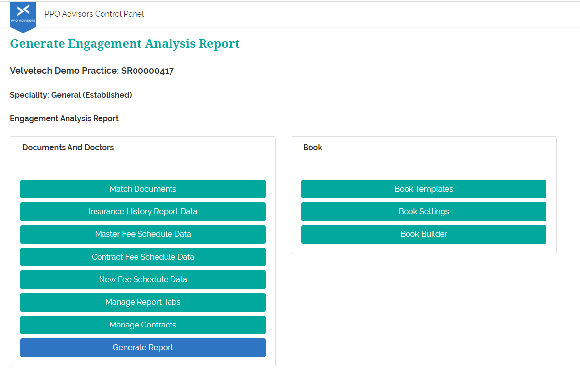Click Manage Report Tabs button

click(x=143, y=302)
